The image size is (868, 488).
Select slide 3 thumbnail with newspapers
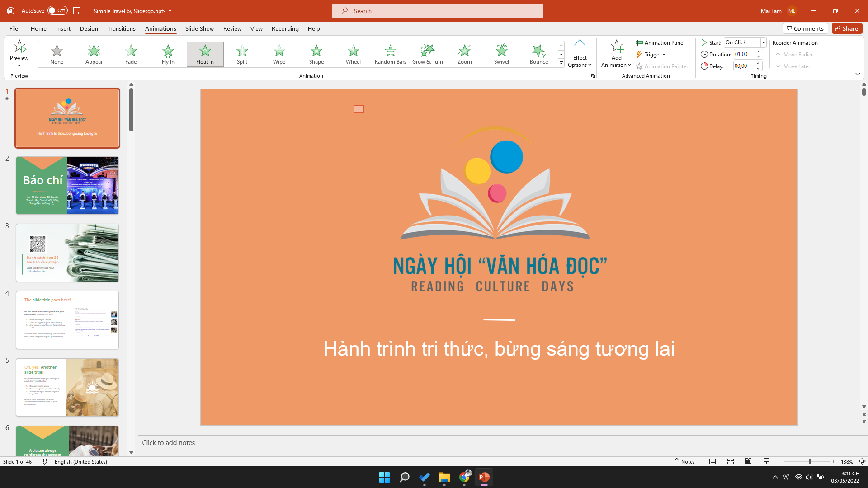67,253
